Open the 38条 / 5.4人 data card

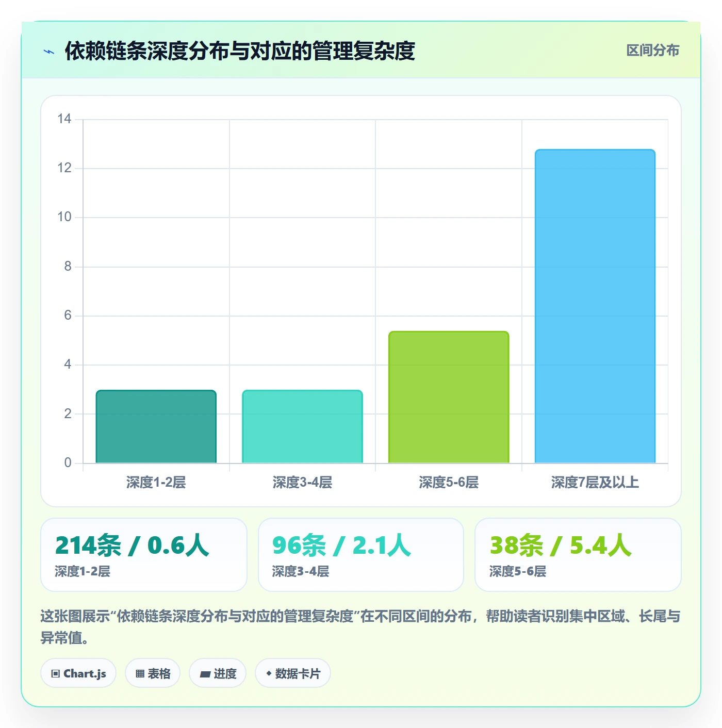(x=578, y=555)
